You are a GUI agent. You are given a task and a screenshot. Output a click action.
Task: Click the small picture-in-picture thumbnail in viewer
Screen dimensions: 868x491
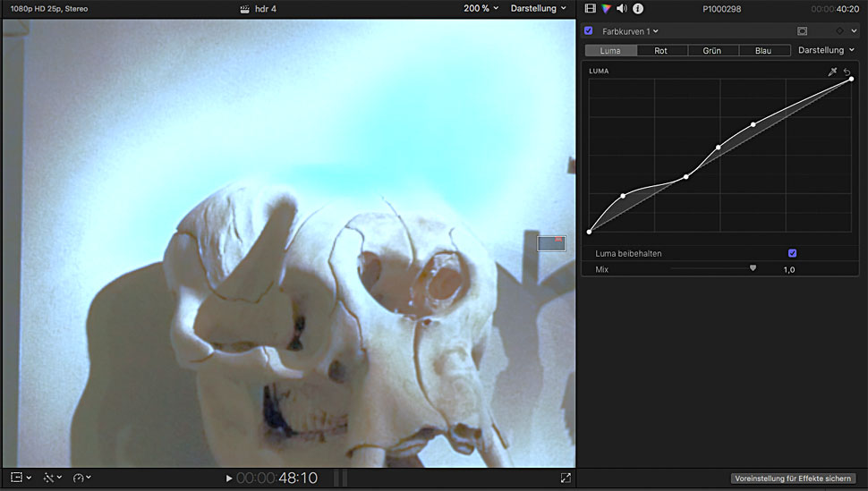point(551,243)
